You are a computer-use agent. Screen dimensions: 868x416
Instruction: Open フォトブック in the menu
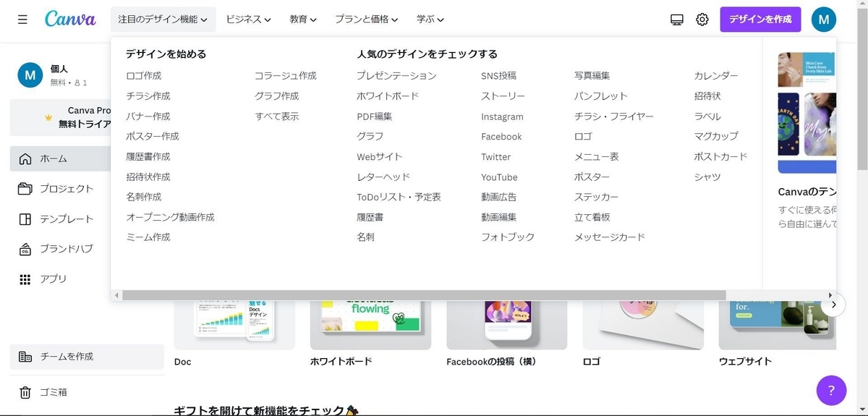click(508, 237)
